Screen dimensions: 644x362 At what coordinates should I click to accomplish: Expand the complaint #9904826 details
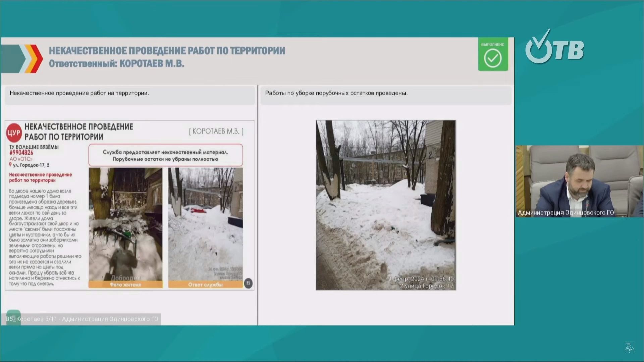click(x=21, y=153)
